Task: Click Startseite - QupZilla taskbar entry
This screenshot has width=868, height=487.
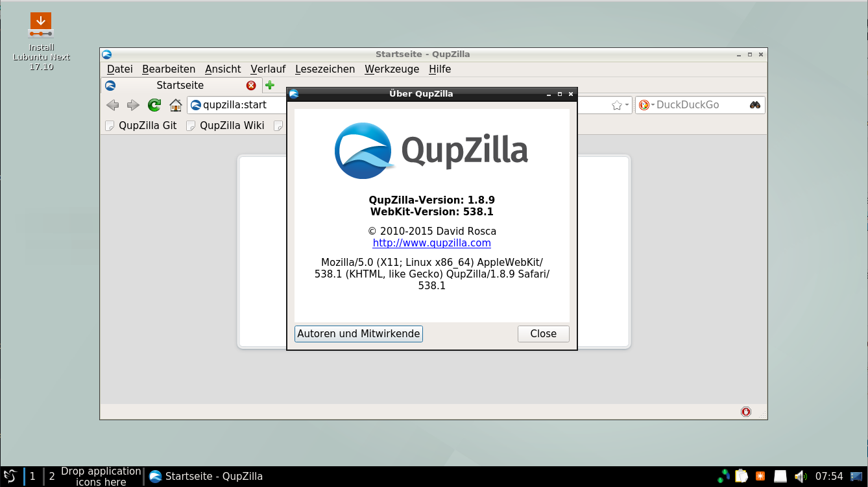Action: [x=206, y=477]
